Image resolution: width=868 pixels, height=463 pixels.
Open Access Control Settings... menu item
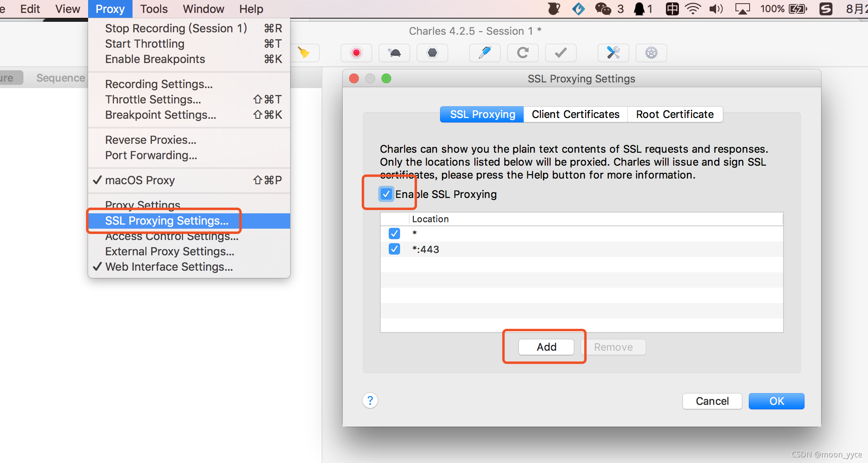(x=189, y=236)
